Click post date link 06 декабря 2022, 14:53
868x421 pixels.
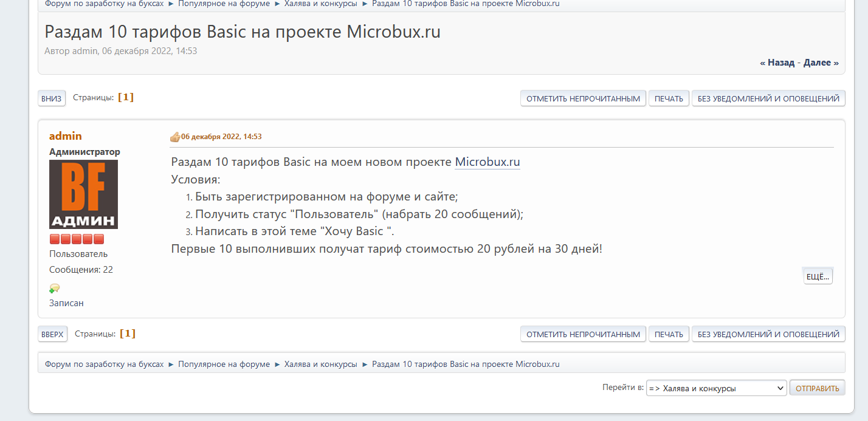221,137
